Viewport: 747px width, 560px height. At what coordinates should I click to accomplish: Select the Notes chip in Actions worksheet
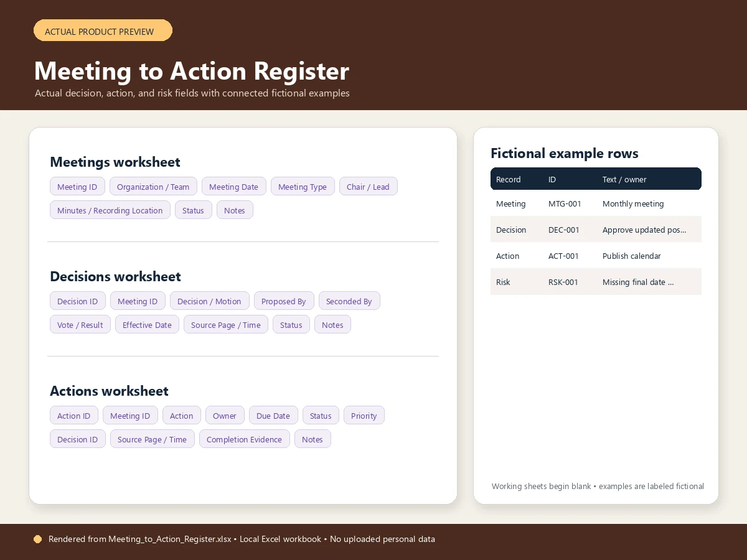point(312,439)
